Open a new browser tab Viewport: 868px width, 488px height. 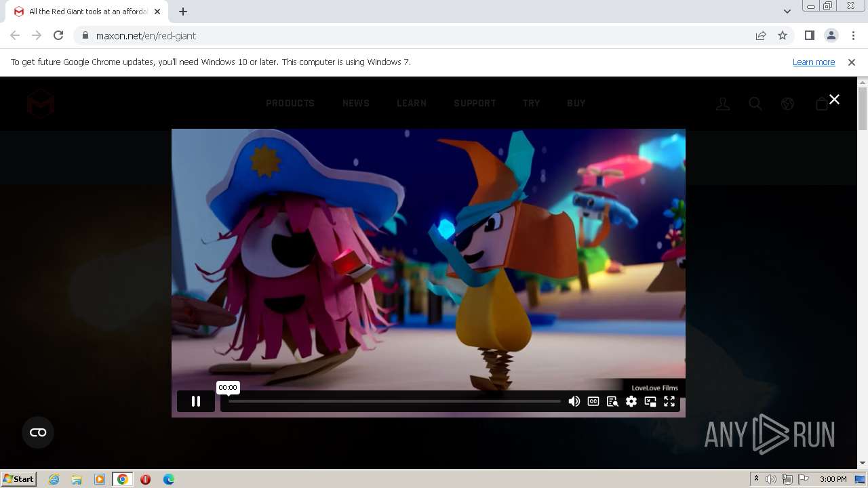(x=183, y=11)
